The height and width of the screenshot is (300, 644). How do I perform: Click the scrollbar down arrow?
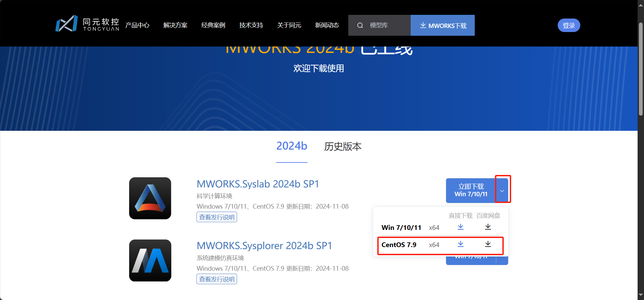(641, 295)
